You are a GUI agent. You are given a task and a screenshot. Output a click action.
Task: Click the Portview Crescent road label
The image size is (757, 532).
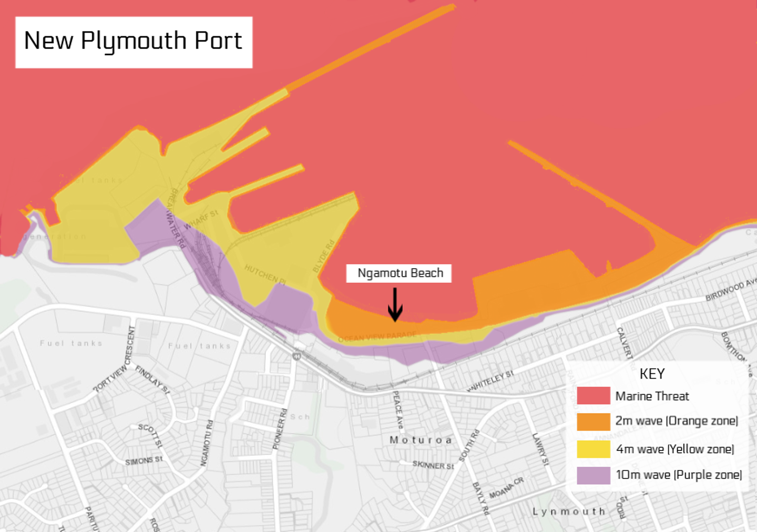(x=115, y=359)
